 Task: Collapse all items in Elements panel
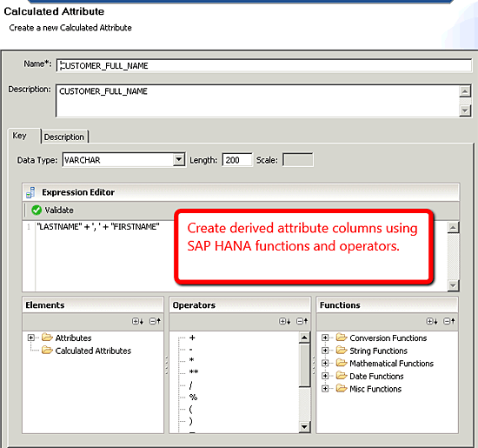[x=155, y=321]
